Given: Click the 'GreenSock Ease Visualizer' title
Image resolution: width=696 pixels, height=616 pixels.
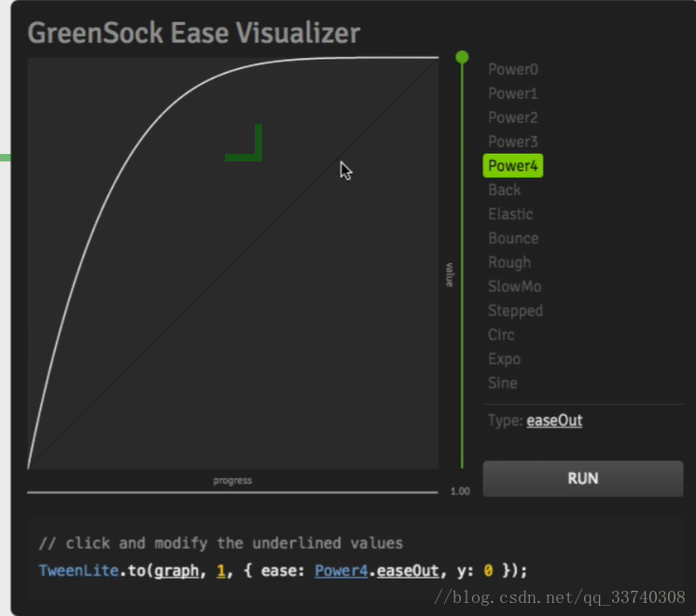Looking at the screenshot, I should (x=193, y=33).
